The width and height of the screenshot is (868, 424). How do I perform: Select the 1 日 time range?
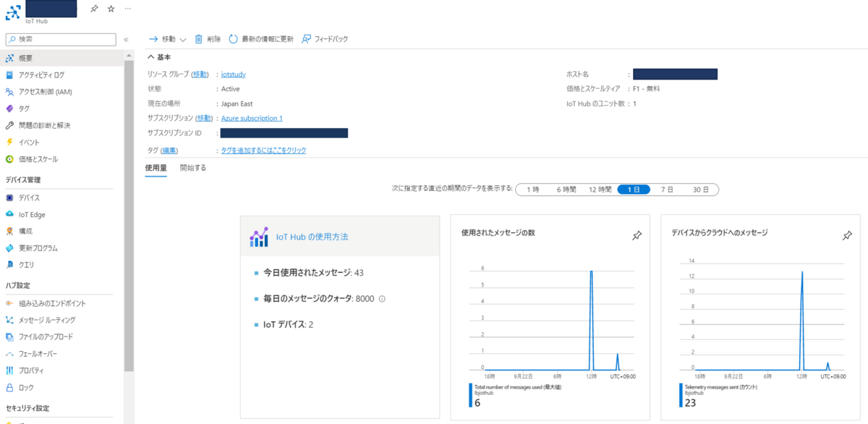tap(634, 189)
